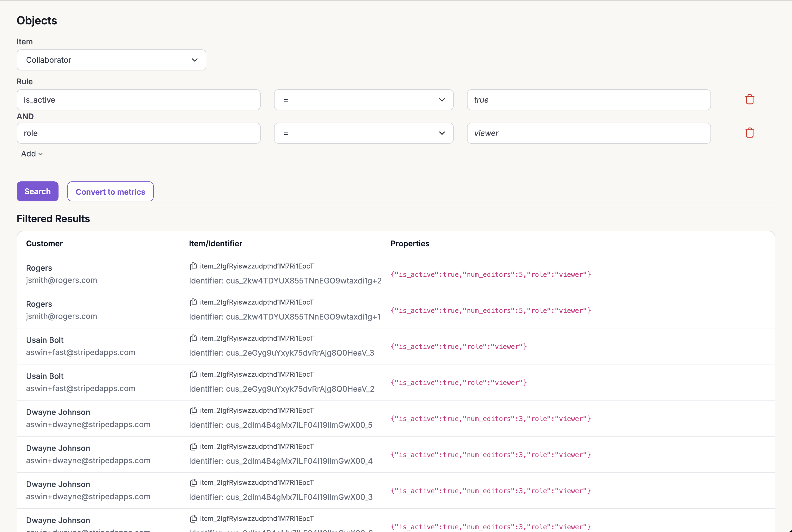Viewport: 792px width, 532px height.
Task: Copy item ID for Dwayne Johnson X00_3 row
Action: [x=193, y=482]
